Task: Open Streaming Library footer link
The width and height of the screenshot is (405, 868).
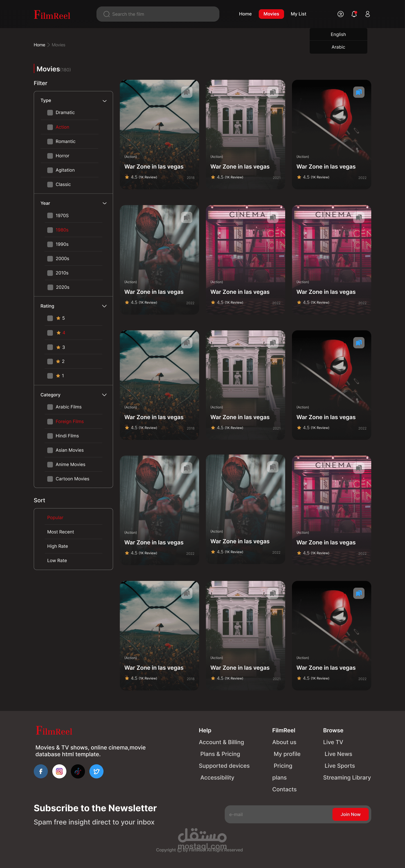Action: coord(347,777)
